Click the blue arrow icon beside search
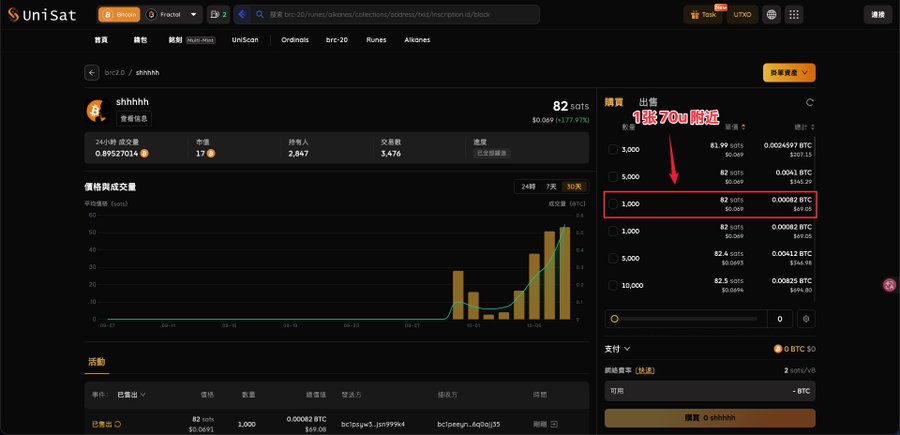Viewport: 900px width, 435px height. pos(242,15)
